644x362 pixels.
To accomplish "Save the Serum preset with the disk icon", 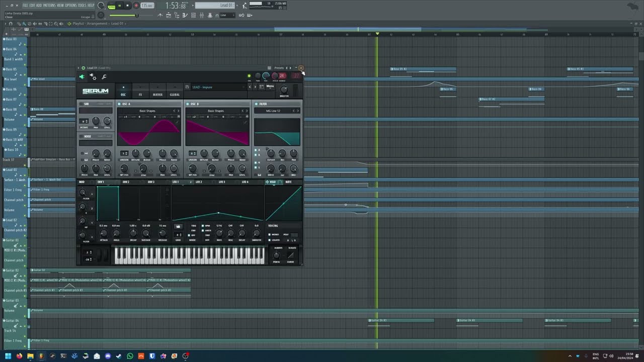I will pyautogui.click(x=187, y=87).
